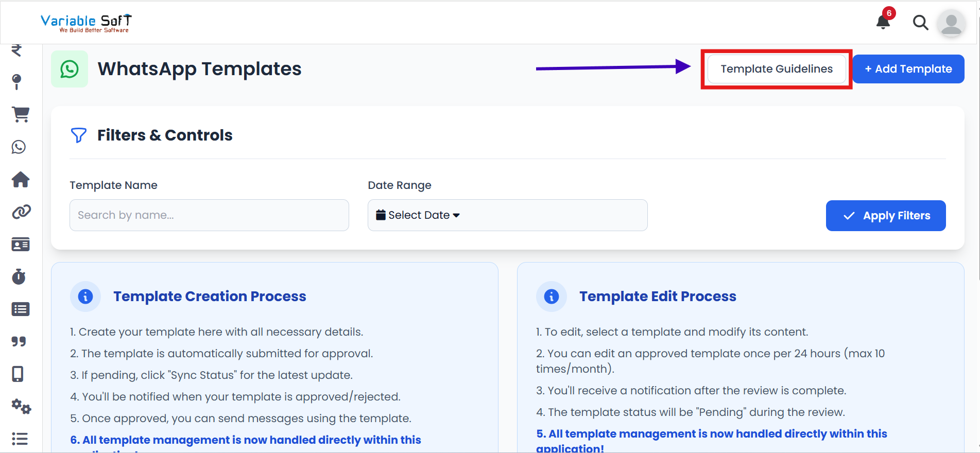Navigate using the home sidebar icon
980x453 pixels.
pos(21,179)
